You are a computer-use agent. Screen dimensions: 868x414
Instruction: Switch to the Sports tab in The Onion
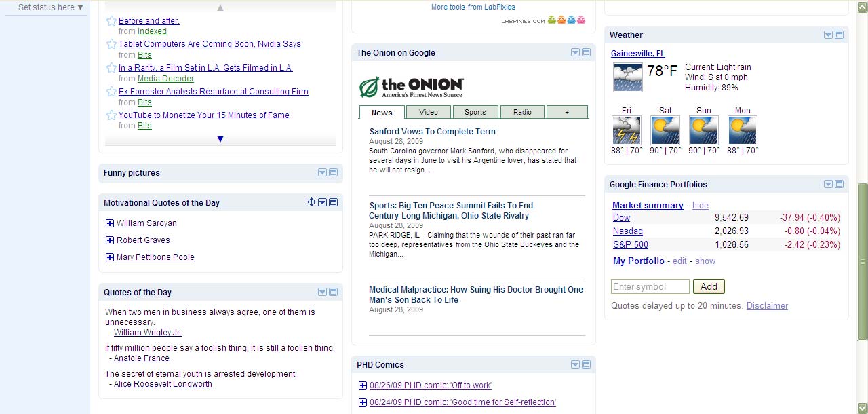pos(475,112)
